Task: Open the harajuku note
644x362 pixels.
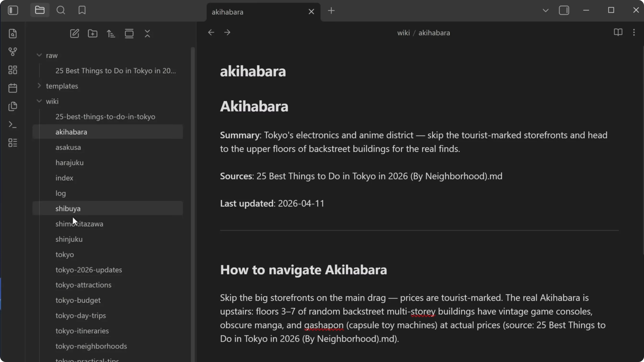Action: point(108,162)
